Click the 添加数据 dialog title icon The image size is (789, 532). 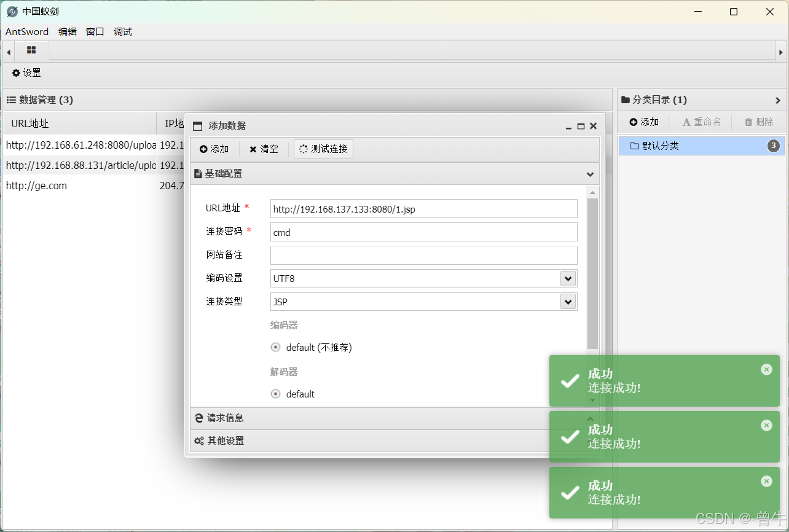tap(197, 127)
